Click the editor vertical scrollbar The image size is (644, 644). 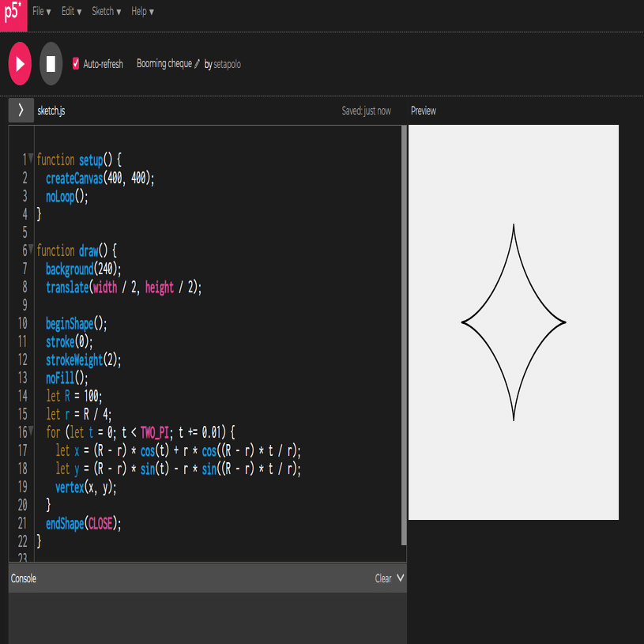click(x=404, y=335)
